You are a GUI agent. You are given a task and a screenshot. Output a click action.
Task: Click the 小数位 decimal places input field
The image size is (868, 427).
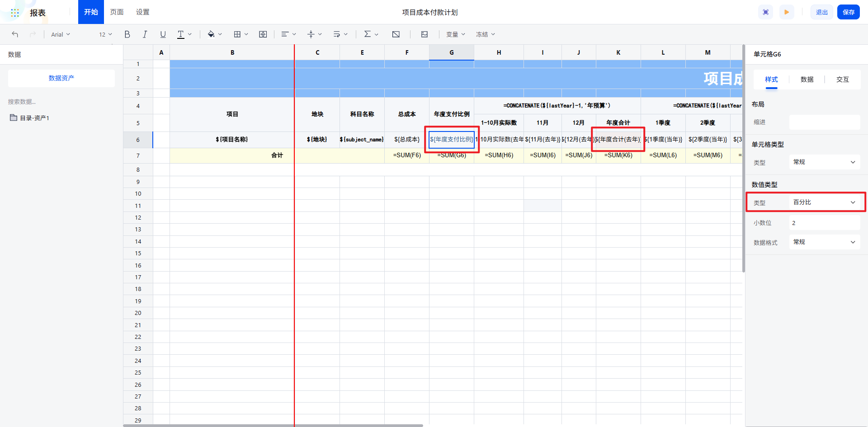tap(824, 223)
